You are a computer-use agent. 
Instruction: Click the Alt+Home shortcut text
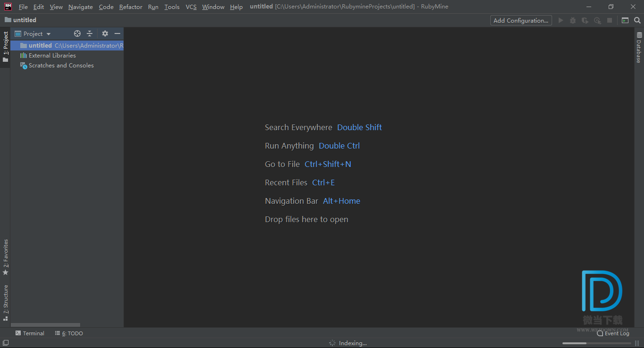click(341, 201)
